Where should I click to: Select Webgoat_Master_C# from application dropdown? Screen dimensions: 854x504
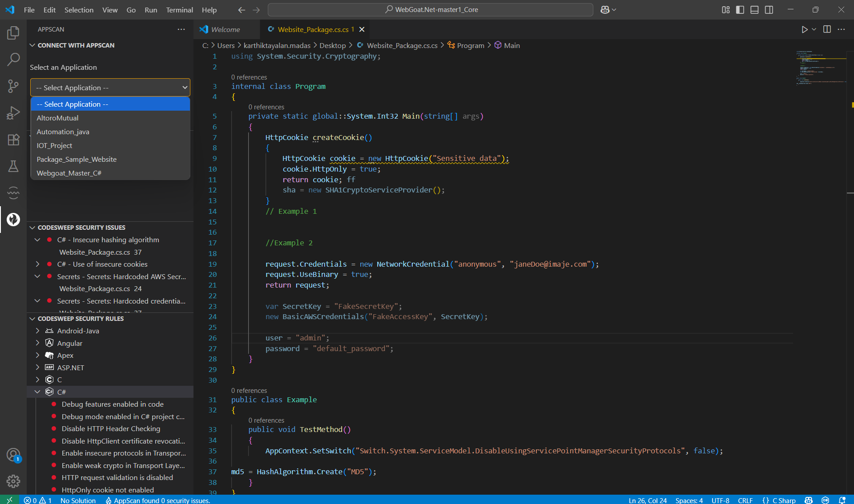point(69,173)
